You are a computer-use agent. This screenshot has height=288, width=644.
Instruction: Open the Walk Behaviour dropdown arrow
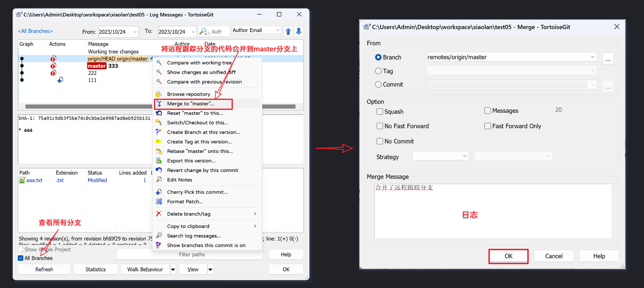tap(173, 269)
